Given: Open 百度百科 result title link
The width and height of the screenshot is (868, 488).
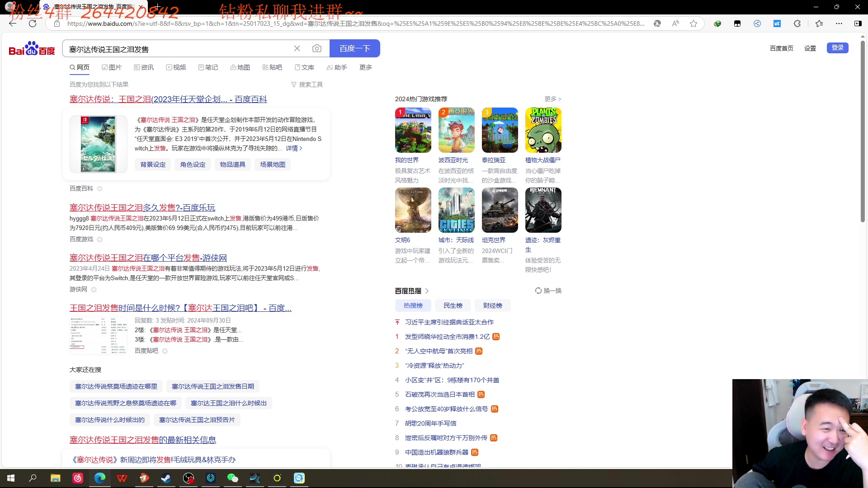Looking at the screenshot, I should tap(168, 99).
